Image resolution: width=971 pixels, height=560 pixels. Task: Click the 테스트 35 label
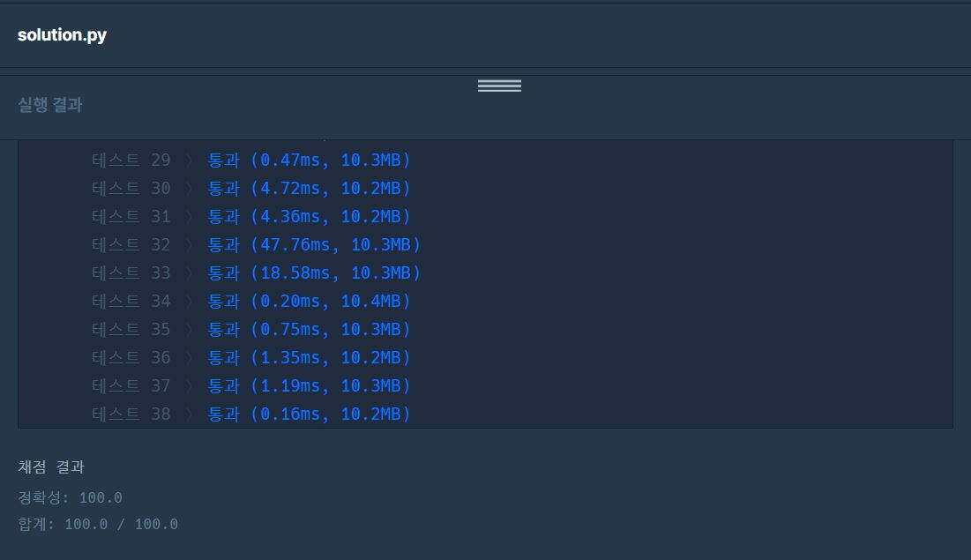131,330
